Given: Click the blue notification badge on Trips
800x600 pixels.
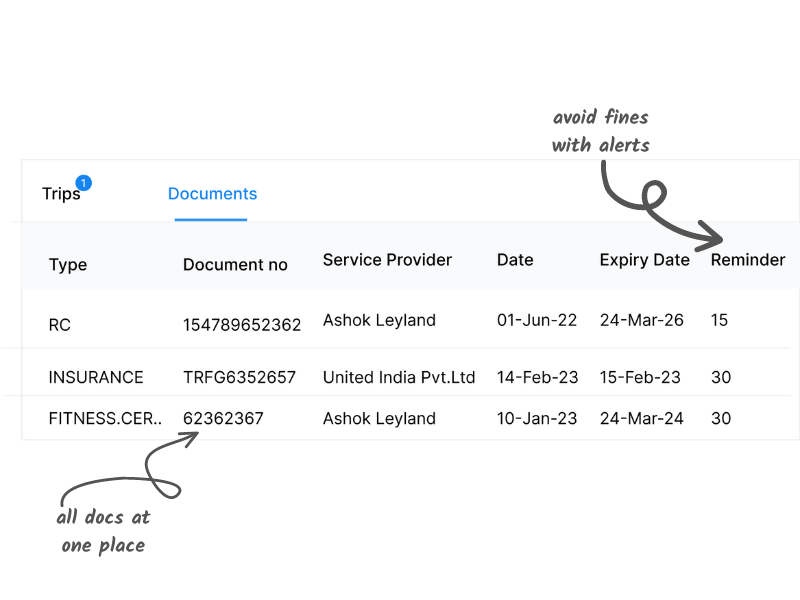Looking at the screenshot, I should tap(84, 183).
